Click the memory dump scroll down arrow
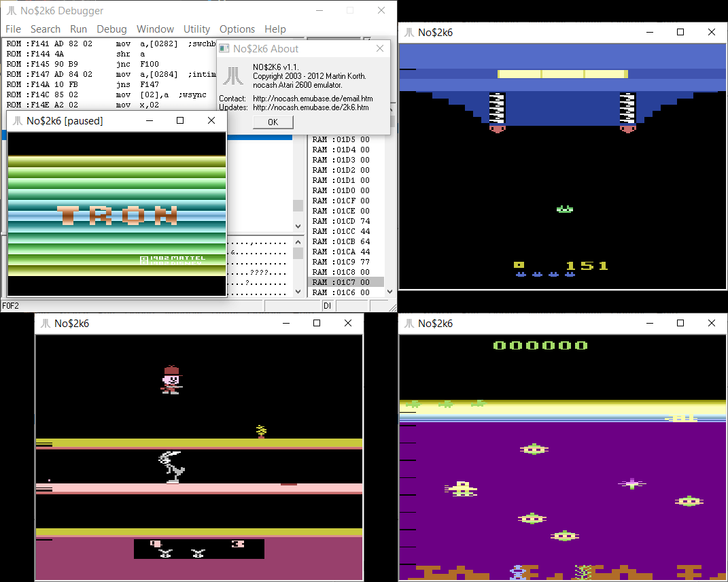The image size is (728, 582). pos(298,292)
